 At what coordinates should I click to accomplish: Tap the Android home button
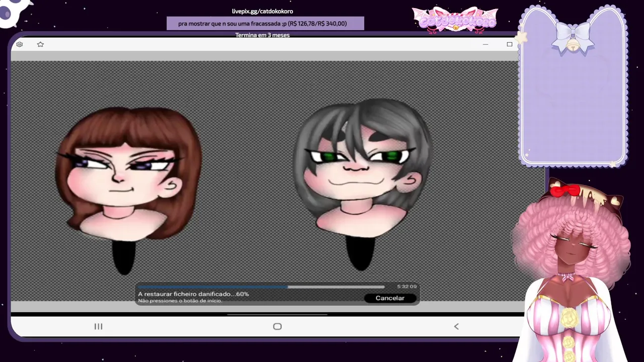point(277,326)
